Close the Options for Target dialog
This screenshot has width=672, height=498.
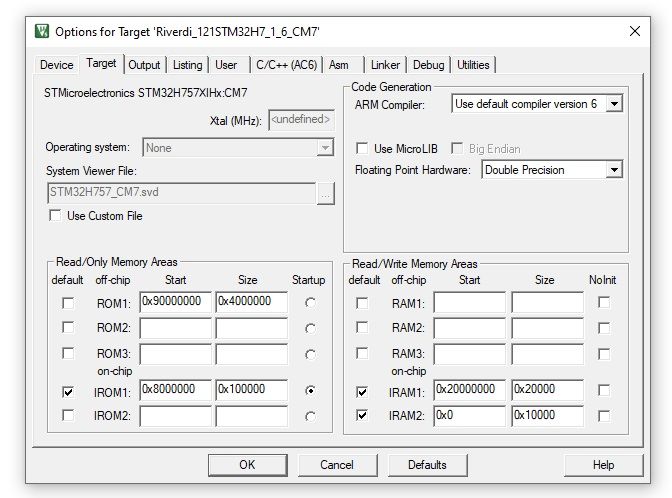(635, 31)
